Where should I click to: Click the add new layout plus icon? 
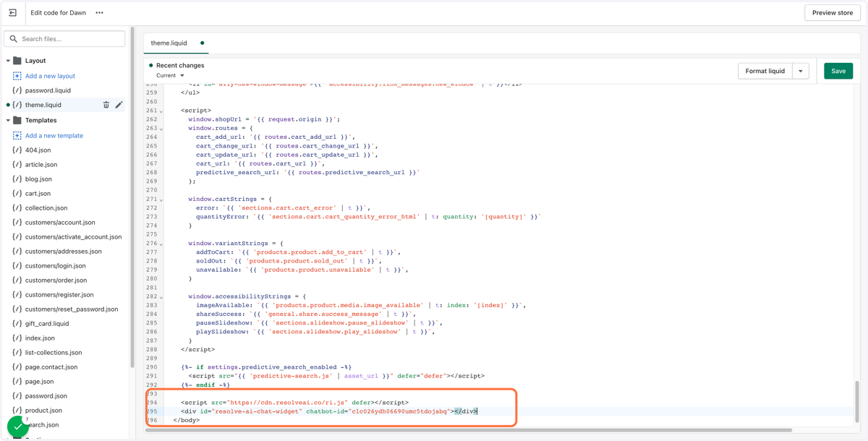tap(17, 76)
